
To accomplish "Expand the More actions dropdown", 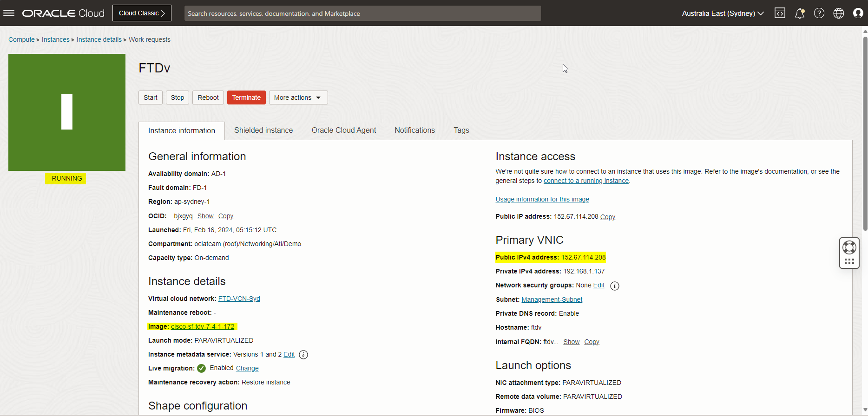I will click(x=298, y=97).
